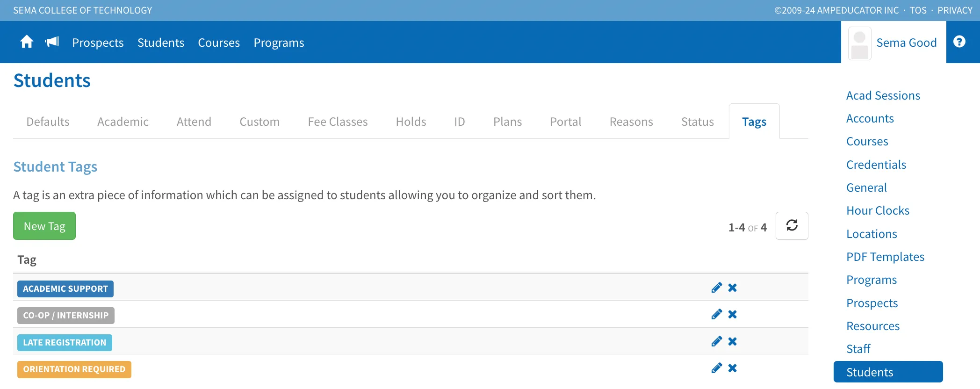
Task: Go to Accounts settings link
Action: click(870, 118)
